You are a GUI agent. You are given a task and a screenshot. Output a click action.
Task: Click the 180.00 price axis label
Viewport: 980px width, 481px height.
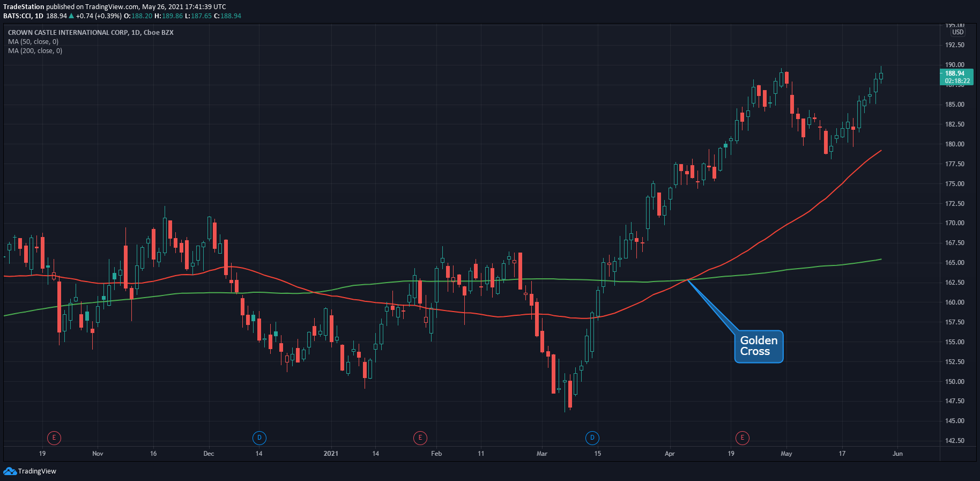pos(954,144)
